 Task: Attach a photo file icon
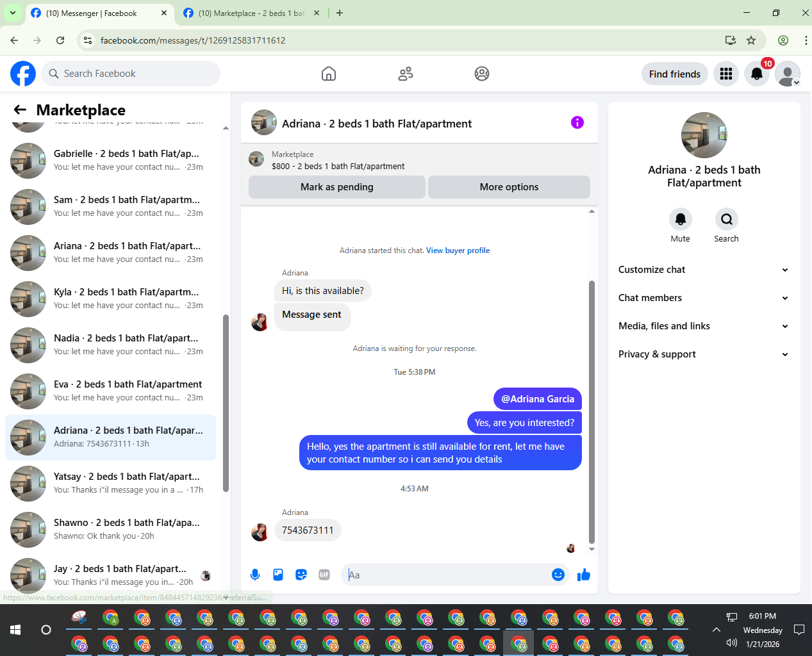point(278,575)
